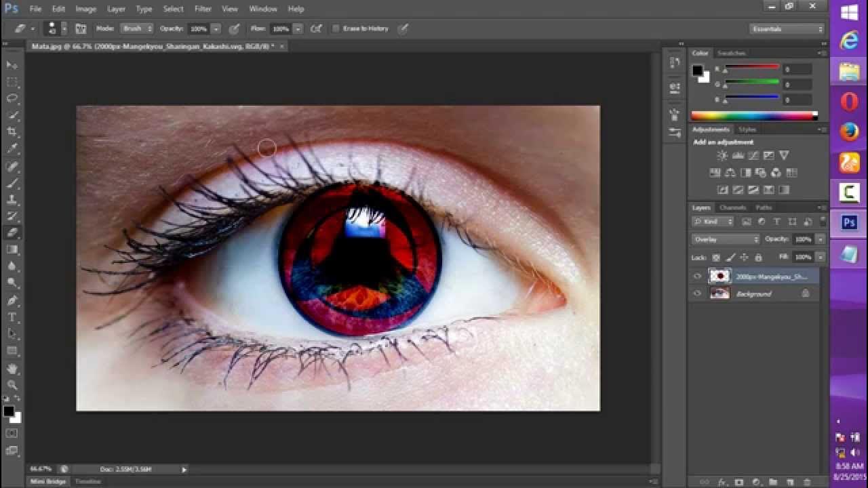Select the History Brush tool

12,216
